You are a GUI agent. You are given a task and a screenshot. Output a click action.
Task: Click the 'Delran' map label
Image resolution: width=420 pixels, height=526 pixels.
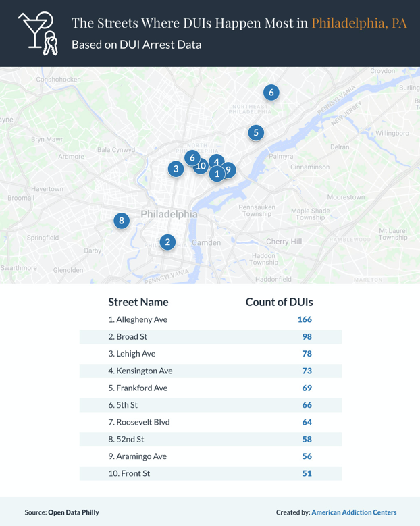pos(340,147)
